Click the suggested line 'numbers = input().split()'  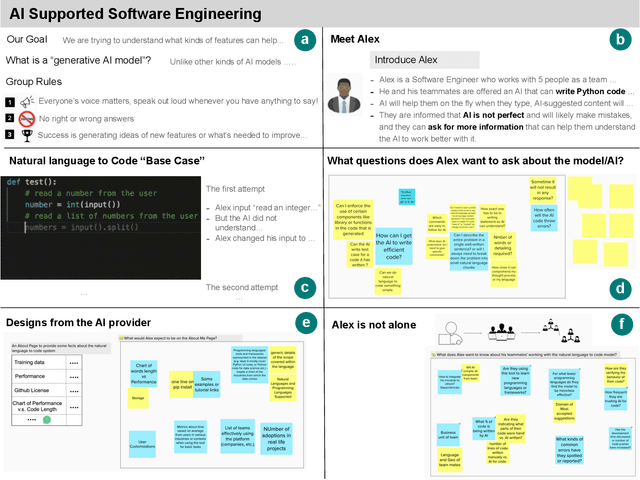pos(82,227)
